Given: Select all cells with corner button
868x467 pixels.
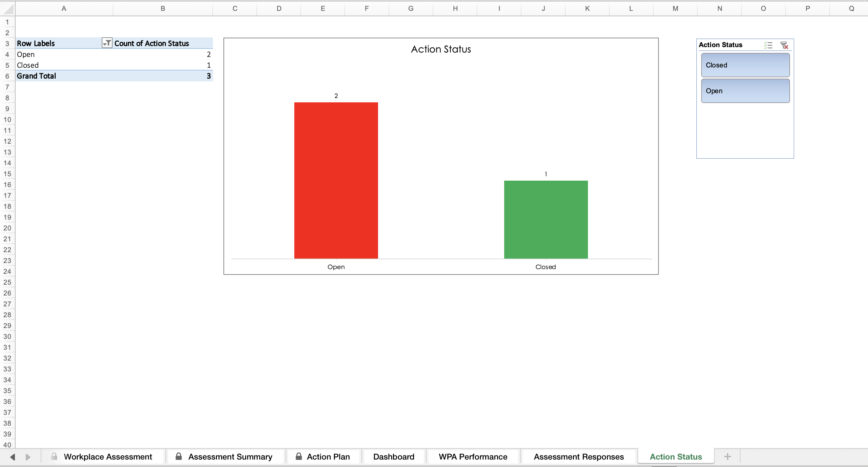Looking at the screenshot, I should [x=7, y=8].
